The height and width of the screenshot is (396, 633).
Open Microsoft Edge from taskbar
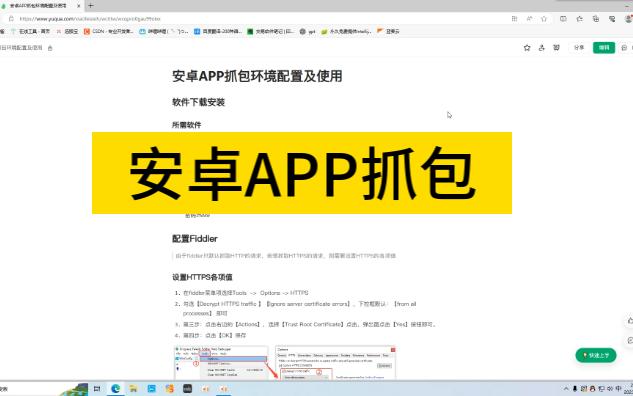pos(115,388)
